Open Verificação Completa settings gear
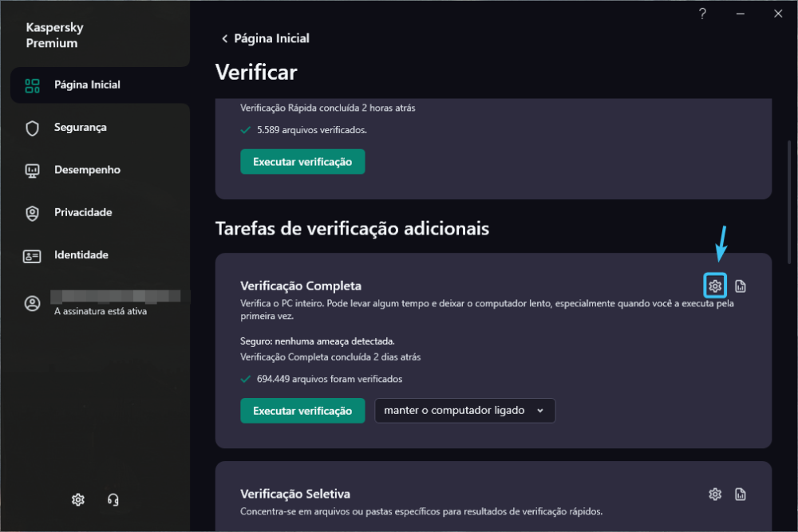 [x=715, y=286]
